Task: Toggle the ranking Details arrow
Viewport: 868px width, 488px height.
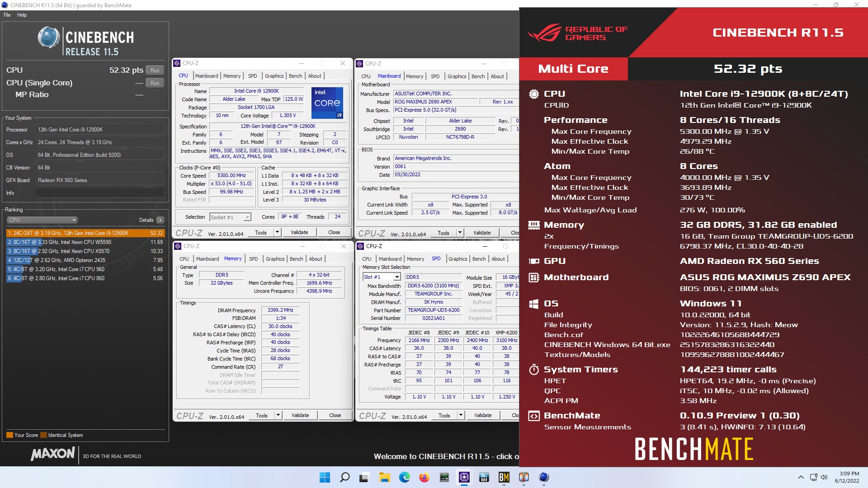Action: click(160, 220)
